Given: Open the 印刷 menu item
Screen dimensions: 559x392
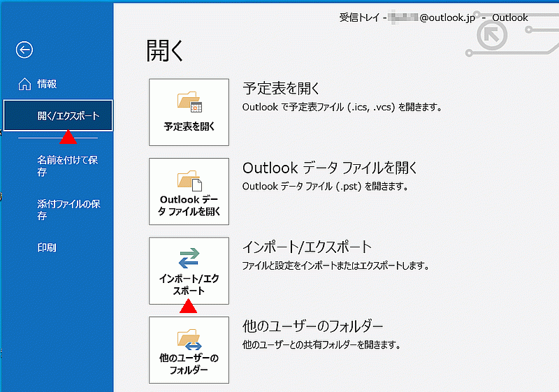Looking at the screenshot, I should coord(47,247).
